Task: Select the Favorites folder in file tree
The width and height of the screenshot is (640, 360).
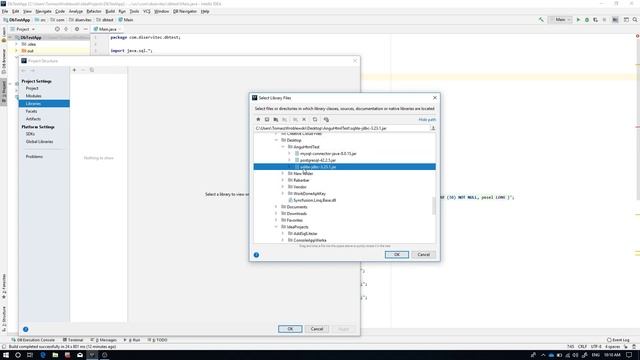Action: click(x=294, y=220)
